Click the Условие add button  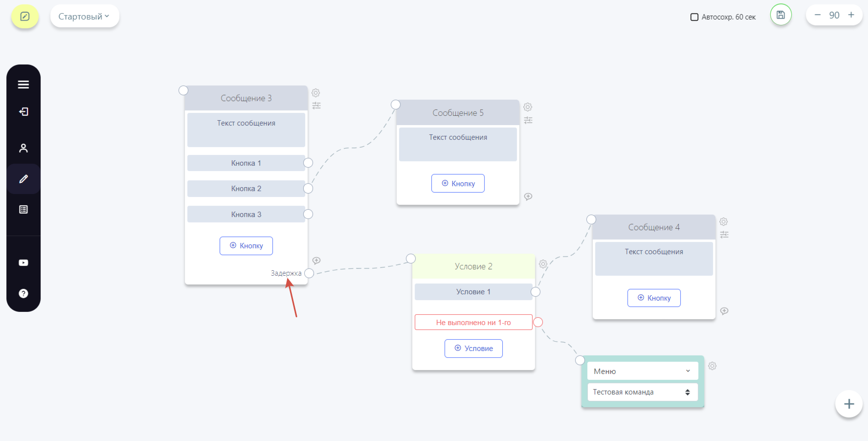[473, 349]
